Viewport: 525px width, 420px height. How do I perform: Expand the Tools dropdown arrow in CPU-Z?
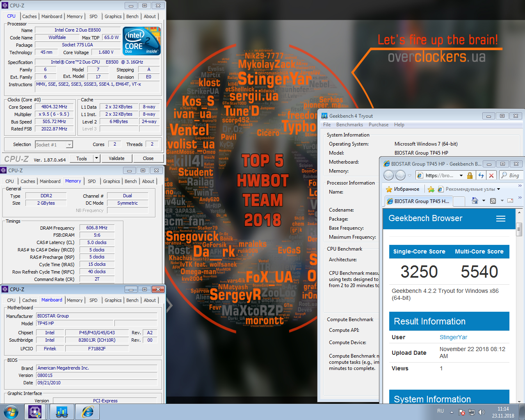(x=97, y=158)
